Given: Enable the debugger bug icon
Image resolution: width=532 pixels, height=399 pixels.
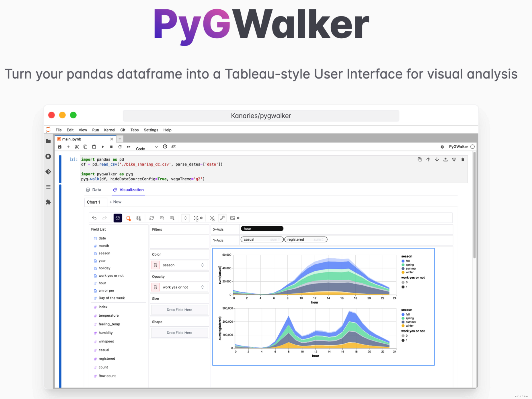Looking at the screenshot, I should coord(442,147).
